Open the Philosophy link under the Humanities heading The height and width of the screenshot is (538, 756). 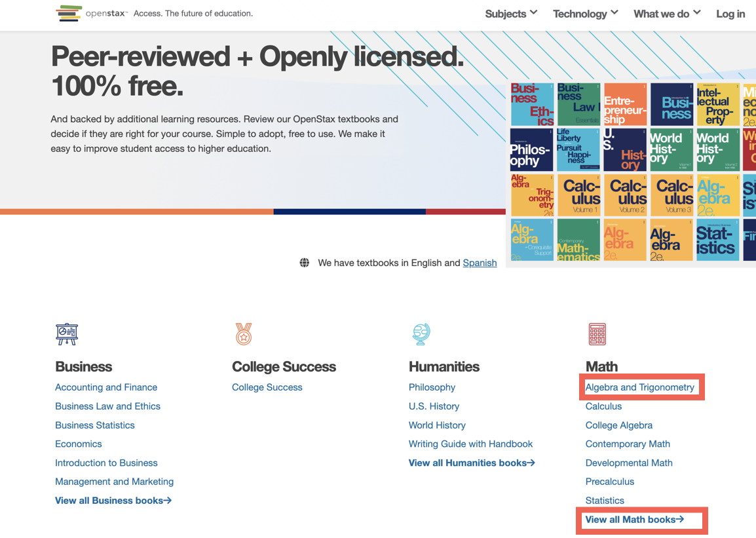click(432, 387)
